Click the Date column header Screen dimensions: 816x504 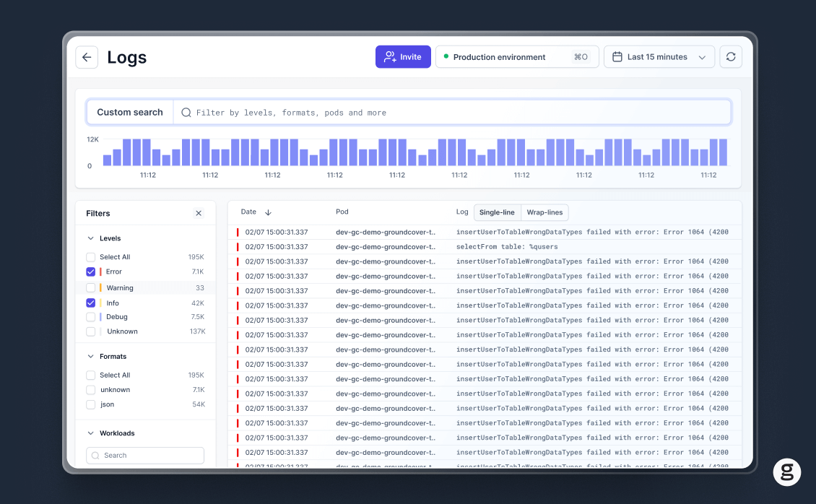point(248,212)
